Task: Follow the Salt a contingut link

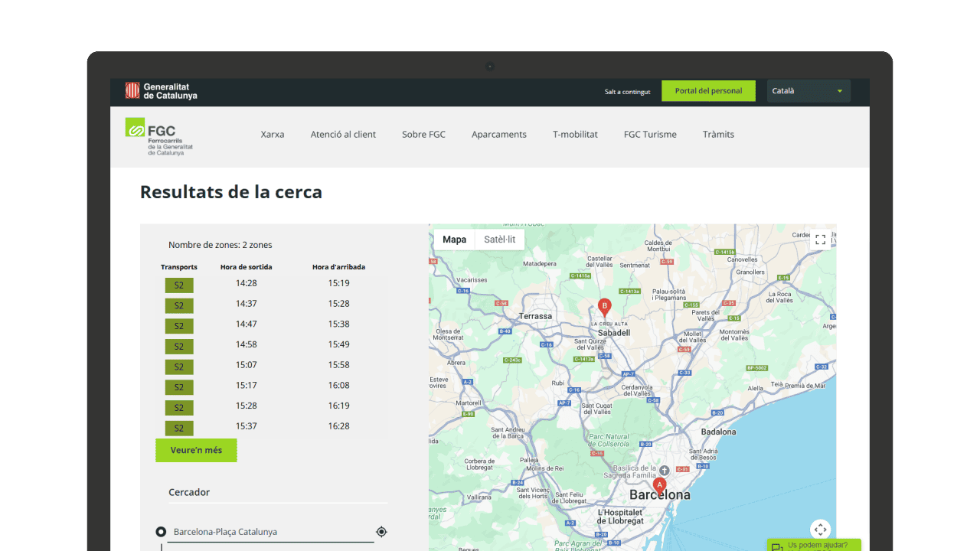Action: [627, 92]
